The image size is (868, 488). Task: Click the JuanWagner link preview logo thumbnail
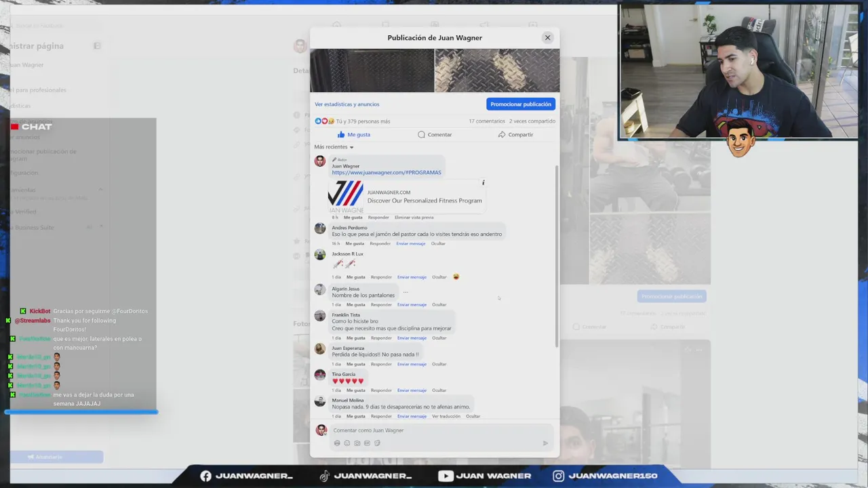pyautogui.click(x=346, y=197)
